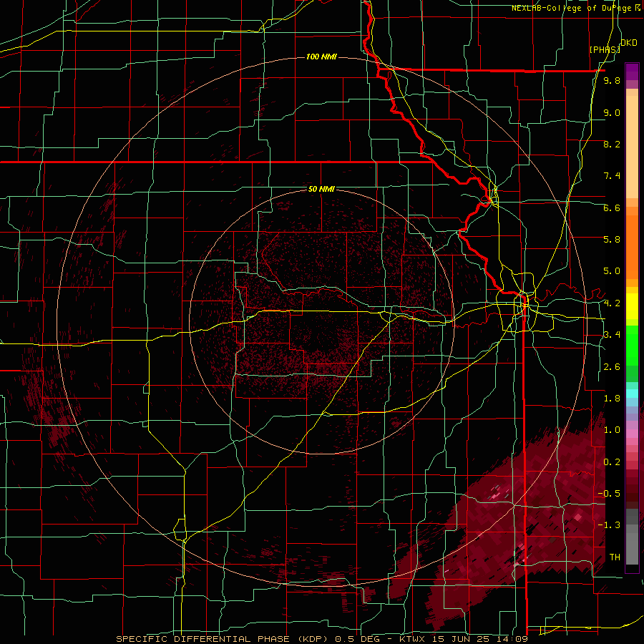Click the "1.8" value on the color scale

(x=612, y=399)
